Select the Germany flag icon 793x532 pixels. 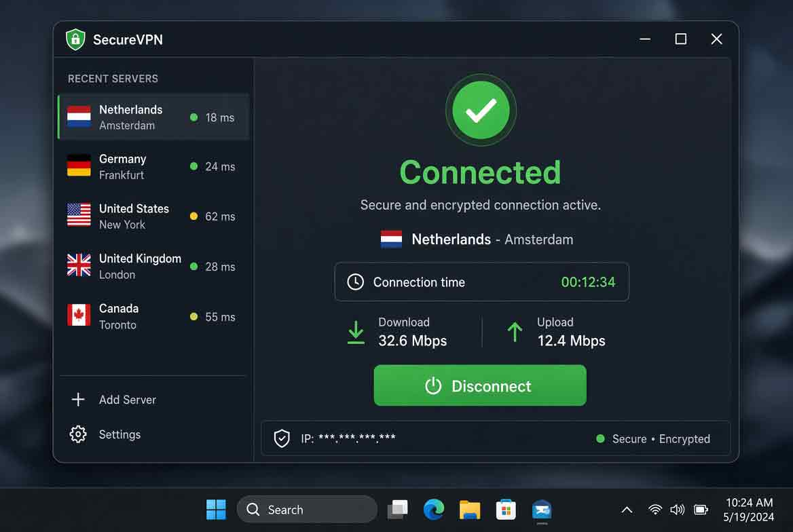click(79, 166)
